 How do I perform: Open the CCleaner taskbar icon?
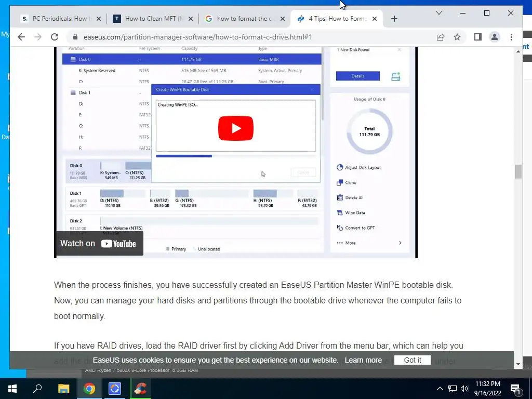[140, 389]
